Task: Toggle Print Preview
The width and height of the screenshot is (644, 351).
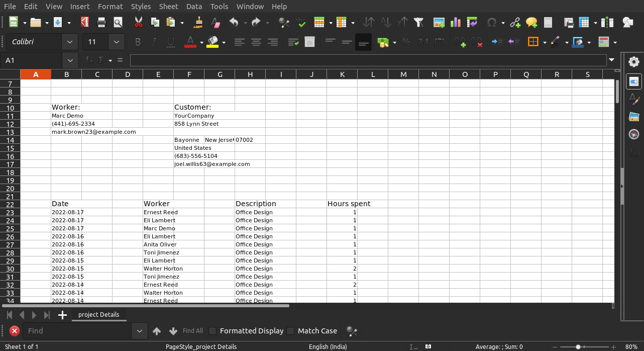Action: [x=118, y=22]
